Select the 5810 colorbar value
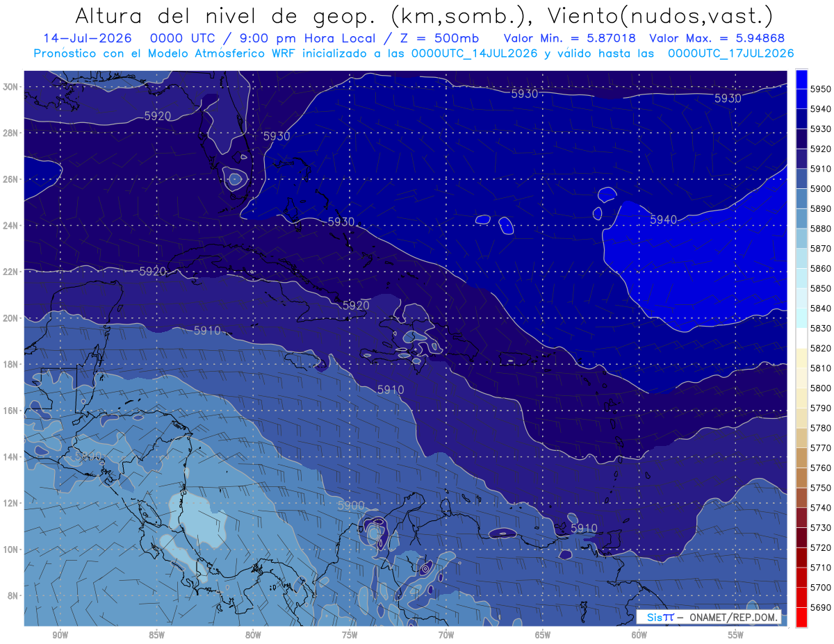The image size is (834, 644). [821, 368]
